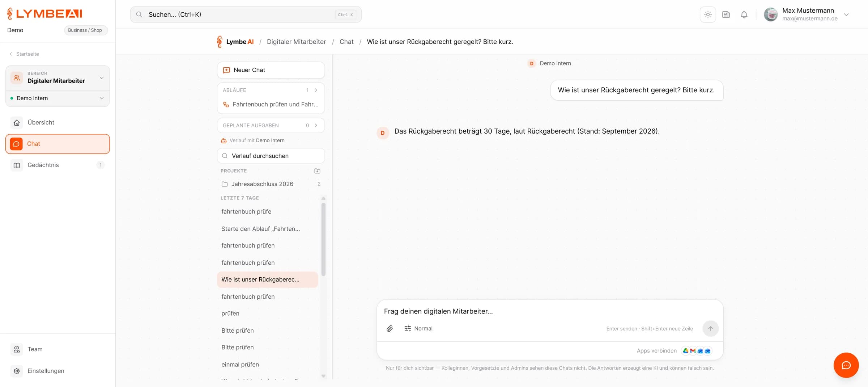Click the user message about Rückgaberecht
The width and height of the screenshot is (868, 387).
637,90
